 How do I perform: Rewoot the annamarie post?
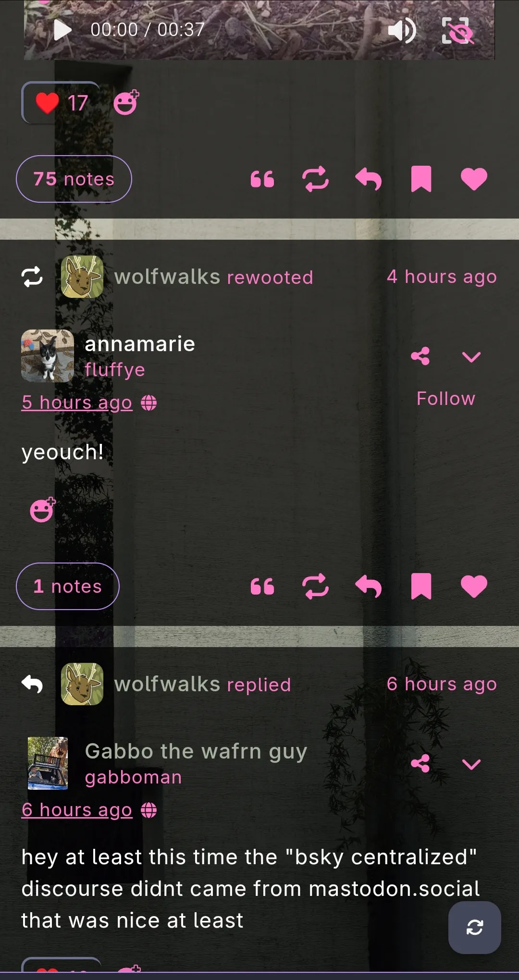click(315, 587)
